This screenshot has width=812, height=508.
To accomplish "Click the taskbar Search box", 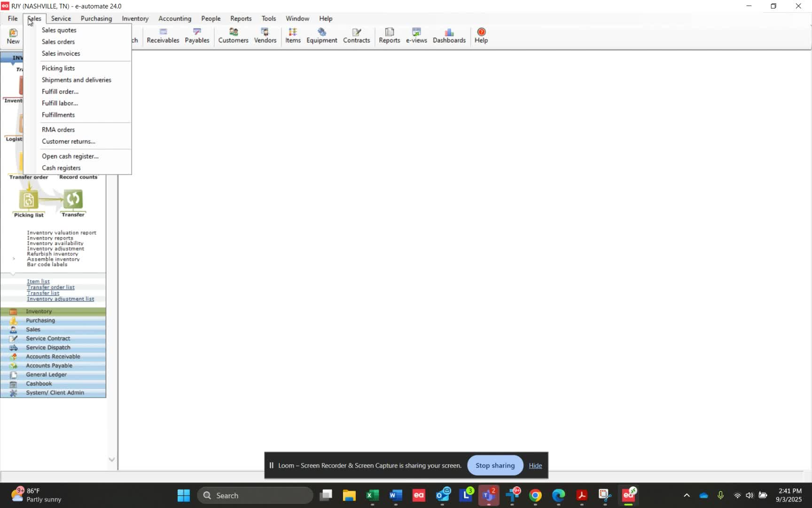I will (255, 495).
